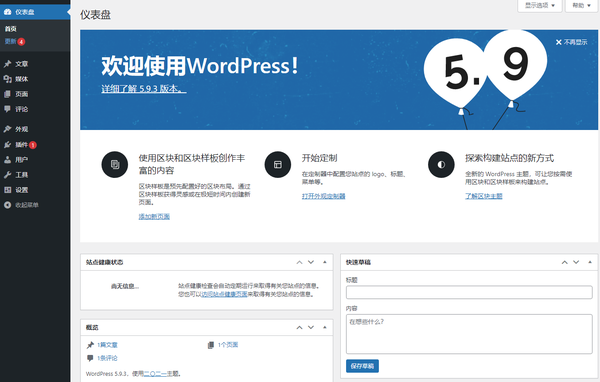Image resolution: width=600 pixels, height=382 pixels.
Task: Follow the 了解区块主题 link
Action: point(484,196)
